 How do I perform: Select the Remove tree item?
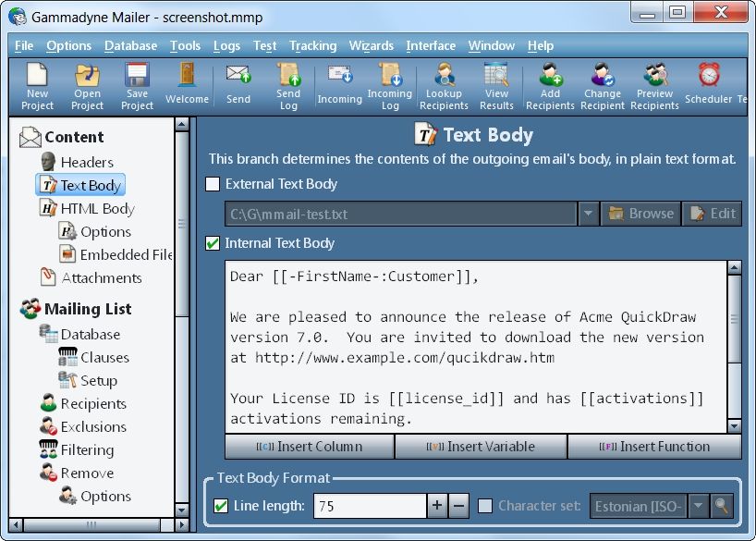(x=77, y=473)
